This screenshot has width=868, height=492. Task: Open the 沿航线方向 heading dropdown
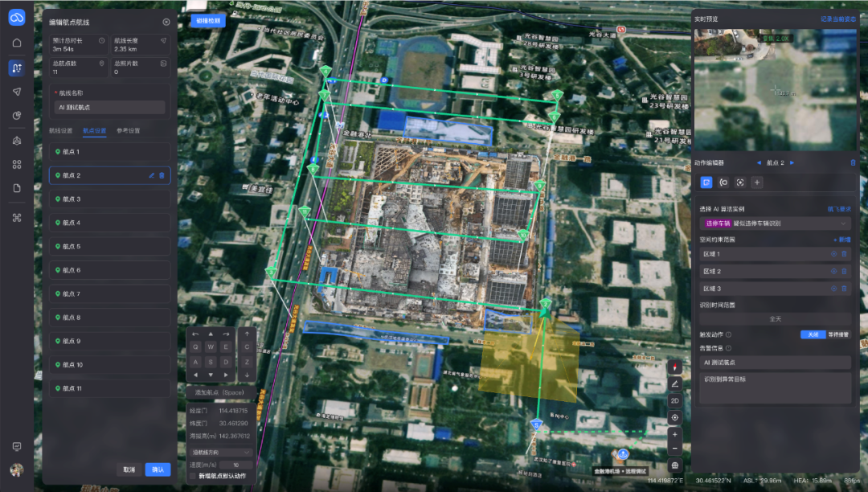click(221, 452)
